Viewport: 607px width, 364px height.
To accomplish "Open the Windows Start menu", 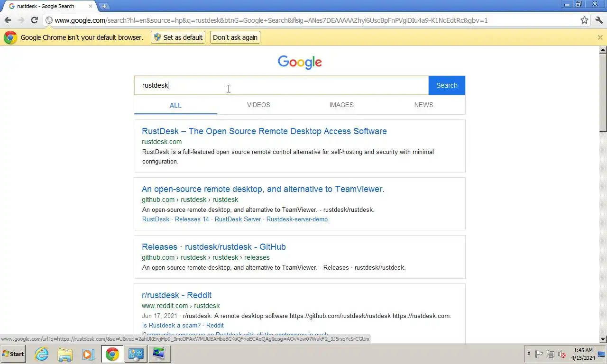I will pyautogui.click(x=13, y=354).
